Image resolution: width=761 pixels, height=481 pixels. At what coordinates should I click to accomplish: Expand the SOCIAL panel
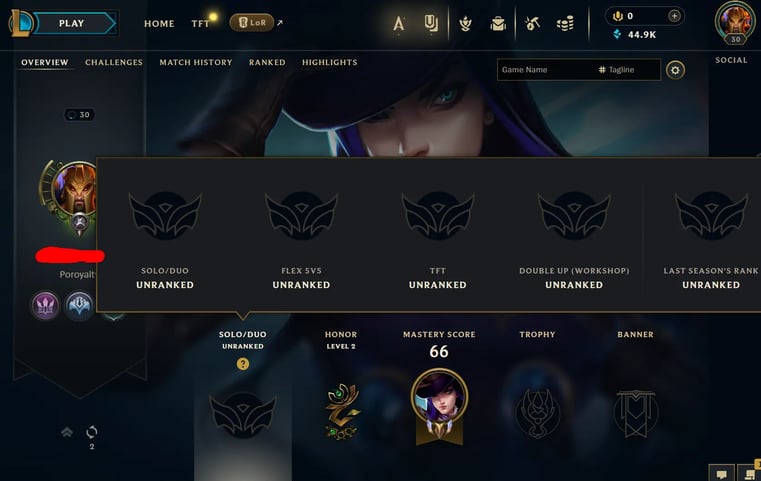click(x=731, y=60)
